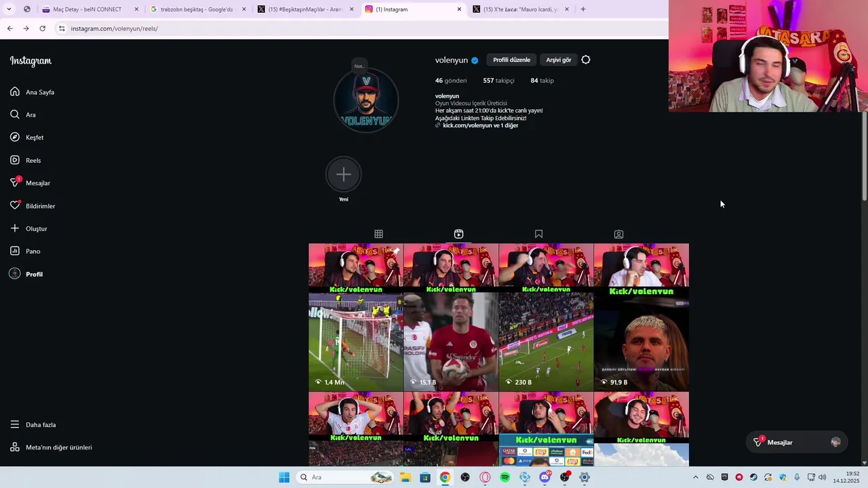This screenshot has height=488, width=868.
Task: Click the verified badge beside volenyun
Action: (475, 60)
